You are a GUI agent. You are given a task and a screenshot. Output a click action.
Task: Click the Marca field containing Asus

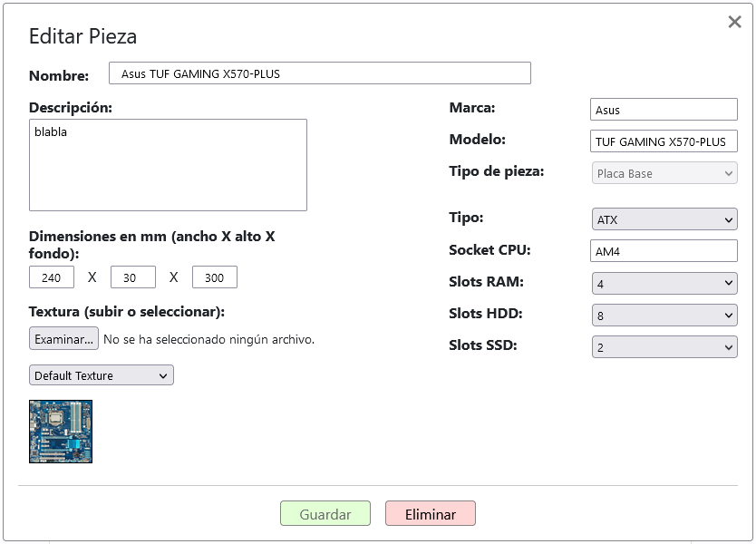coord(664,110)
